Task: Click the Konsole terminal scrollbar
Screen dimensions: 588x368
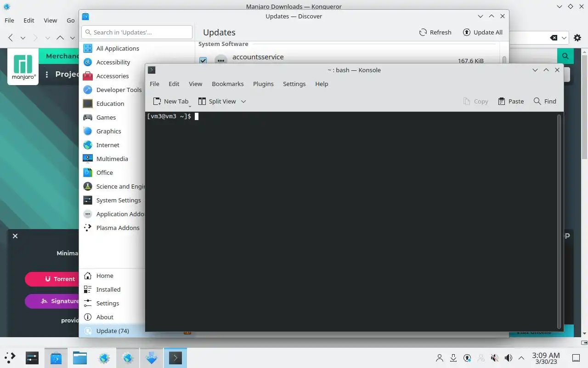Action: click(x=559, y=221)
